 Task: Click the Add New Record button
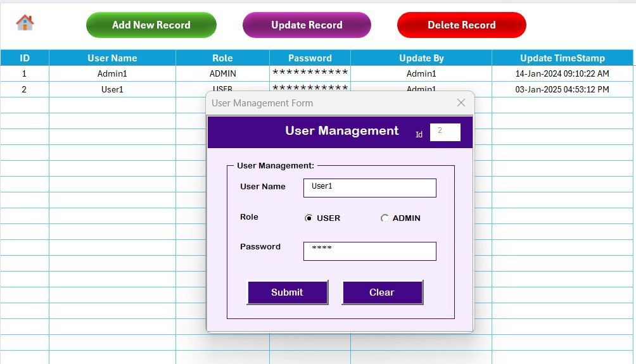151,25
